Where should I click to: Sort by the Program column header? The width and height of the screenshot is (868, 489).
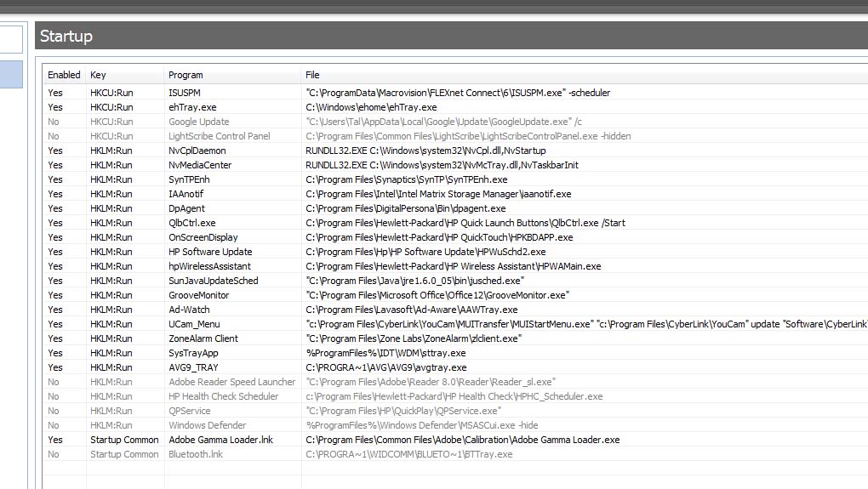pyautogui.click(x=186, y=75)
